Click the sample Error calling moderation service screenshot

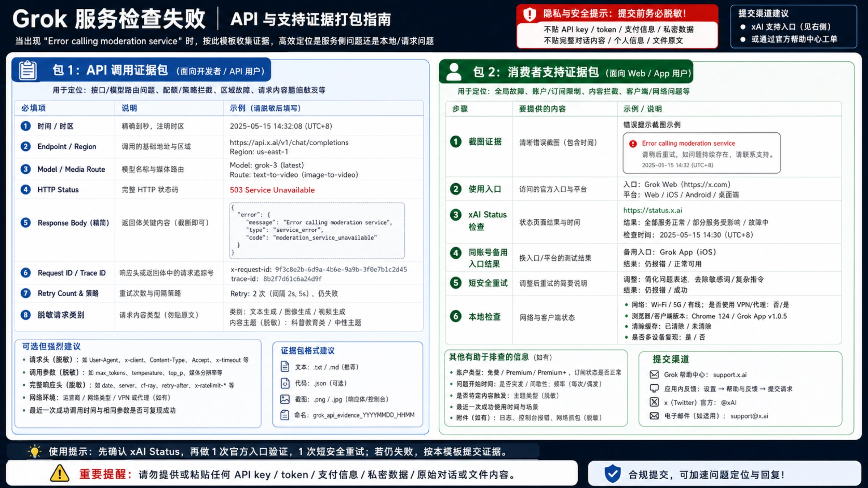tap(701, 153)
